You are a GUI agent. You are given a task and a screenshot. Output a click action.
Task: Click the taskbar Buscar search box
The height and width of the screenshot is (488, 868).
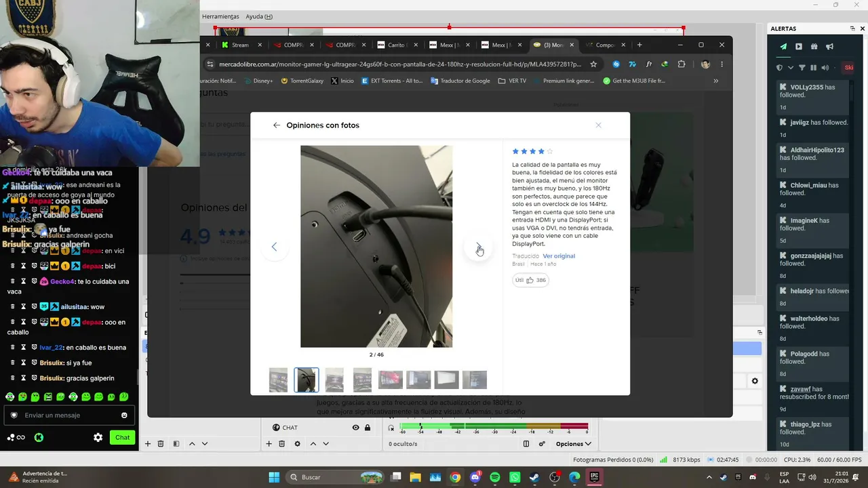pos(335,477)
